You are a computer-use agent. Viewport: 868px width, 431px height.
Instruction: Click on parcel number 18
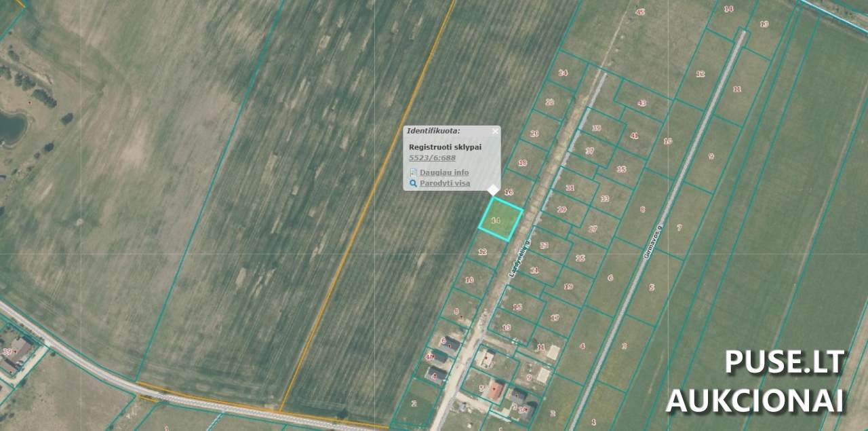522,163
